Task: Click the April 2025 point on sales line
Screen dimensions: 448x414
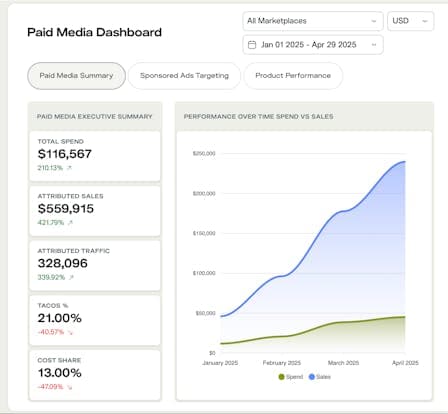Action: tap(405, 162)
